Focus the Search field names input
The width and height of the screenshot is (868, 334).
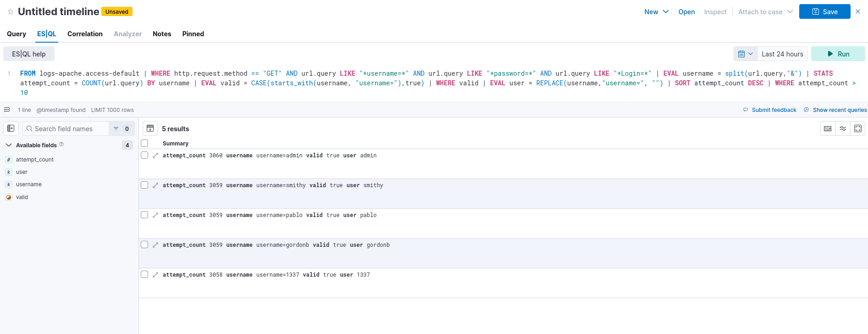pos(69,129)
